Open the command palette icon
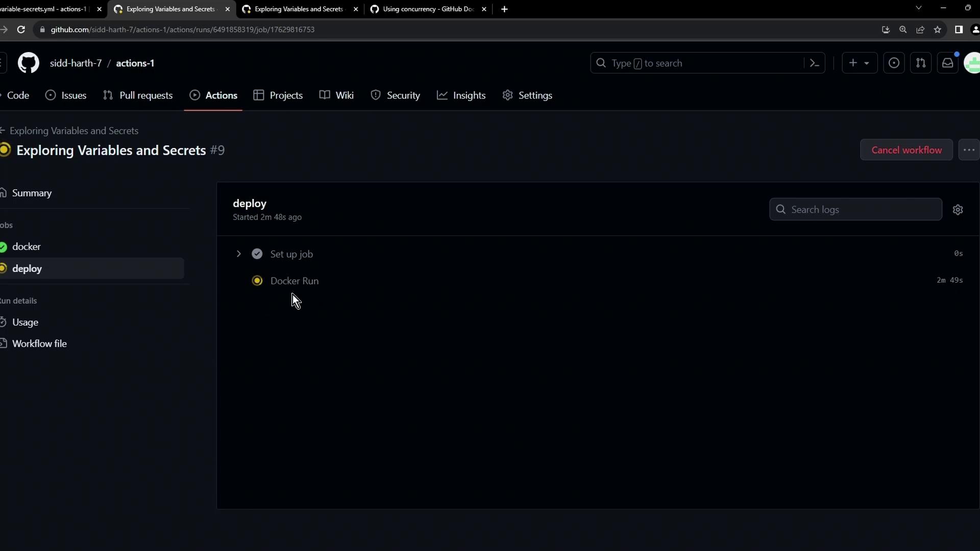This screenshot has height=551, width=980. 815,63
